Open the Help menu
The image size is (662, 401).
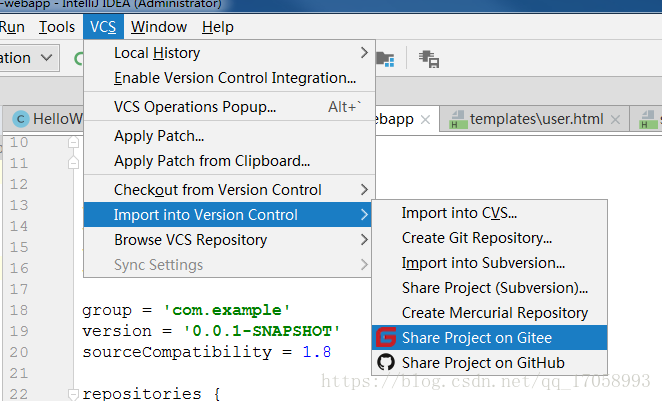(x=217, y=27)
